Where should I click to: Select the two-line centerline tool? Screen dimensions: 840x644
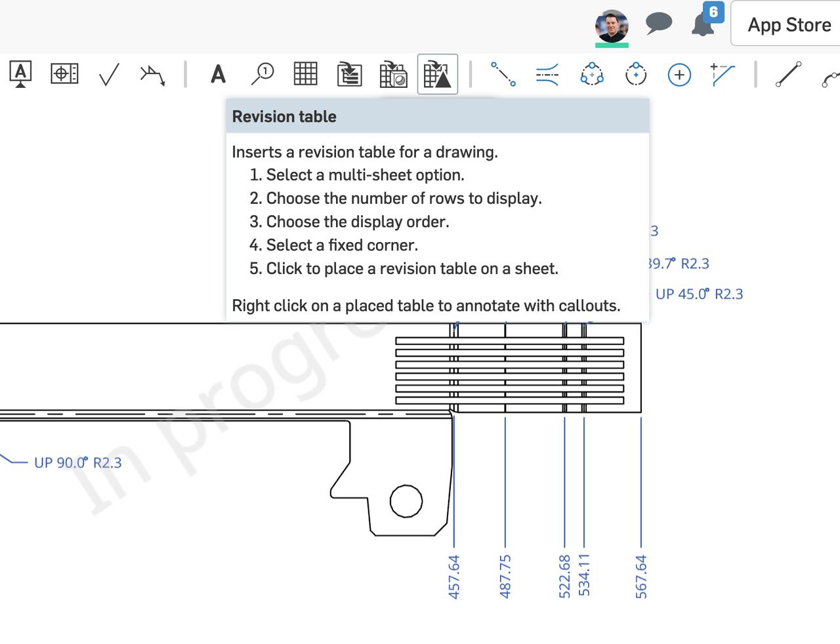pos(546,75)
